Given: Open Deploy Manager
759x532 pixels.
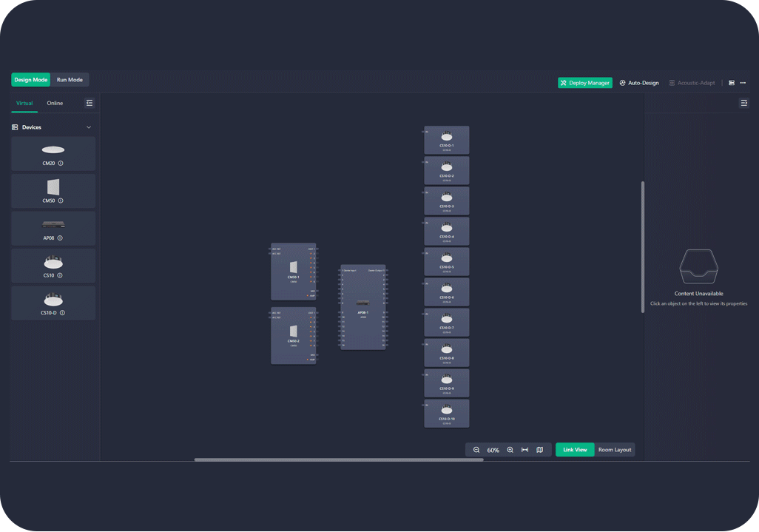Looking at the screenshot, I should pyautogui.click(x=584, y=83).
